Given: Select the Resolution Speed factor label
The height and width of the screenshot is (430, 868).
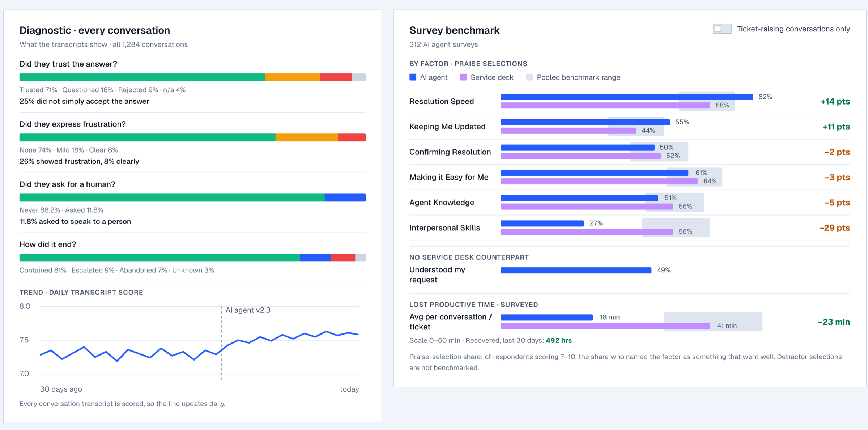Looking at the screenshot, I should coord(442,101).
